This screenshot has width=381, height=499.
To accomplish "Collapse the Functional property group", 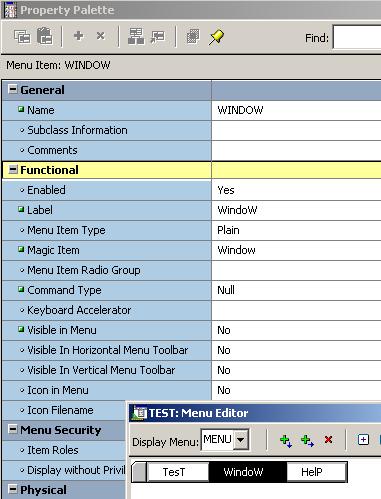I will pos(13,169).
